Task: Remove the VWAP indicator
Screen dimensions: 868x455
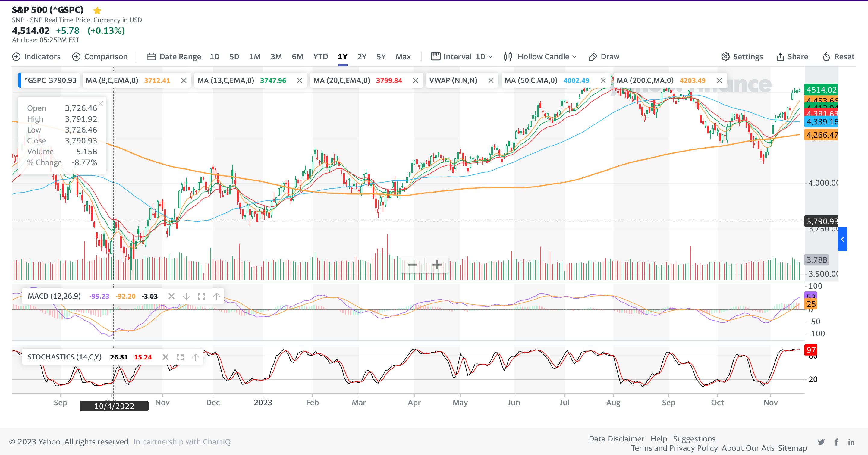Action: click(491, 80)
